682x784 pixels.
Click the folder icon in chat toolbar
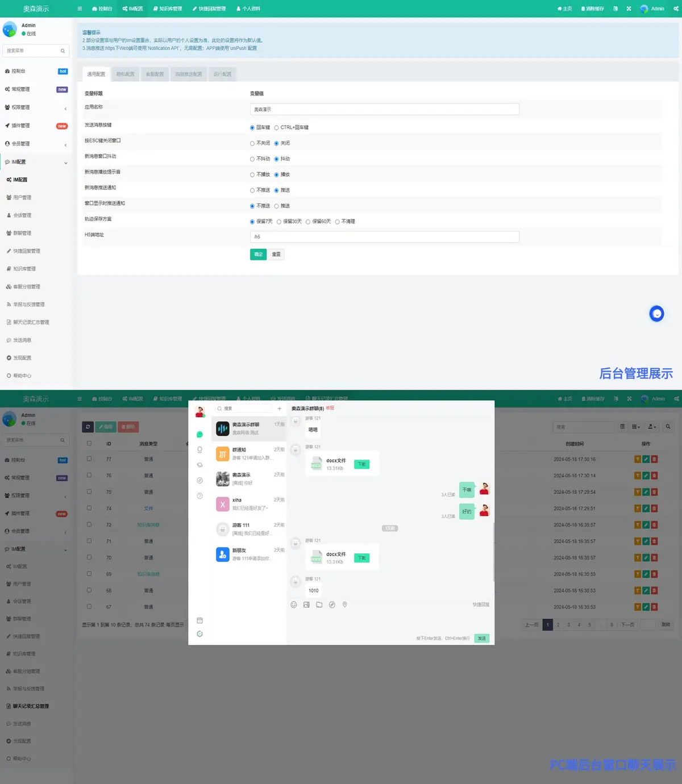point(319,604)
